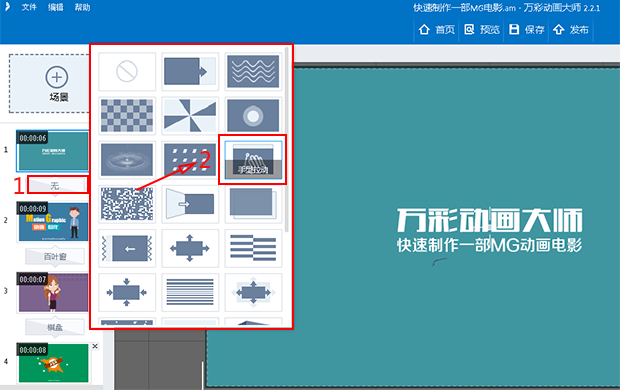Choose the push-right arrow transition
The width and height of the screenshot is (620, 390).
coord(190,72)
